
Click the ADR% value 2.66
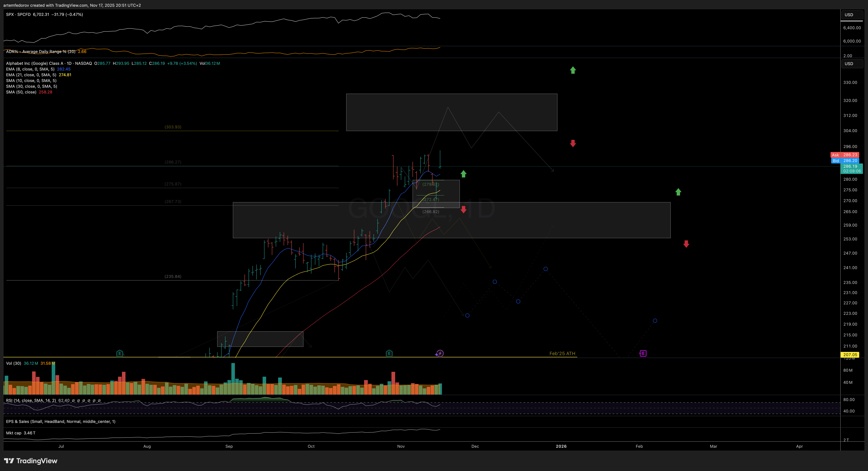point(82,51)
